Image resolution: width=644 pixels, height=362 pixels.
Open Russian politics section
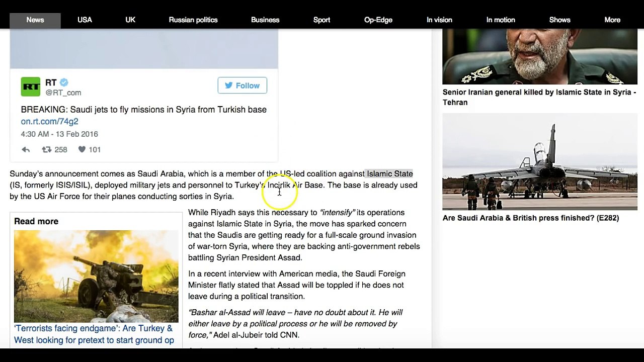(193, 20)
